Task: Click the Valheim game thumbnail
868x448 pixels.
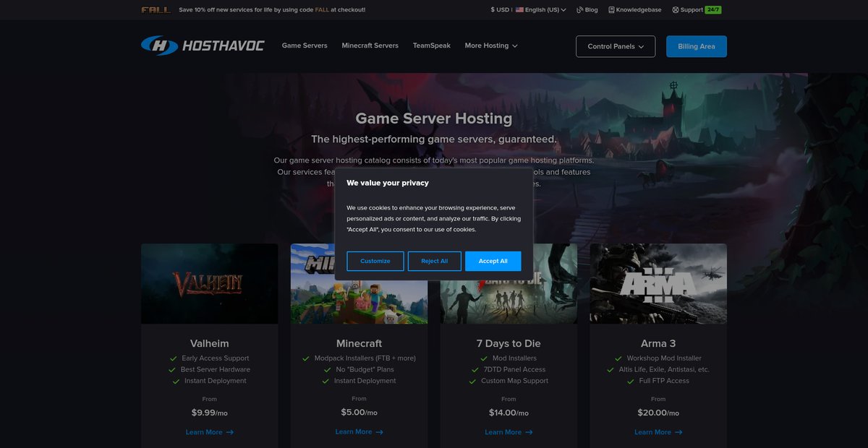Action: coord(210,283)
